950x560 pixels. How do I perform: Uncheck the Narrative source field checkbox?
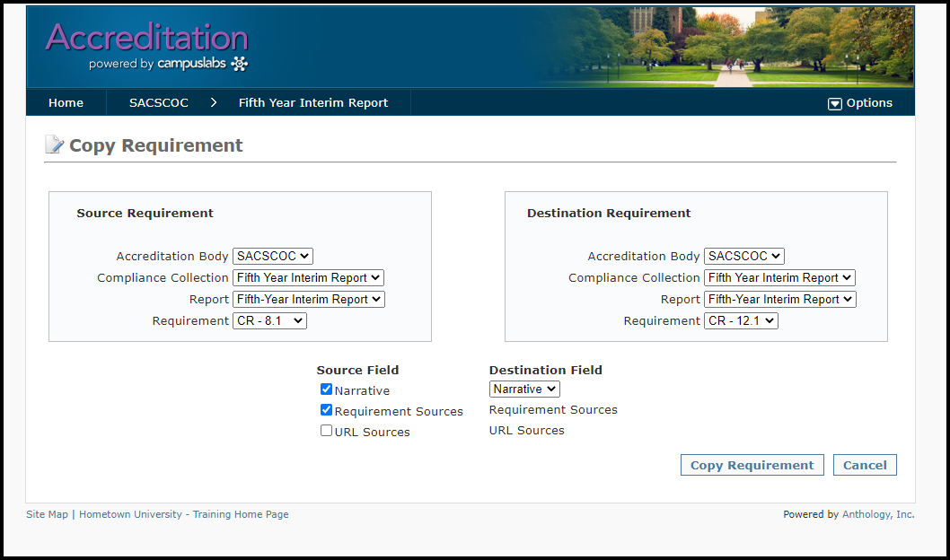tap(327, 389)
